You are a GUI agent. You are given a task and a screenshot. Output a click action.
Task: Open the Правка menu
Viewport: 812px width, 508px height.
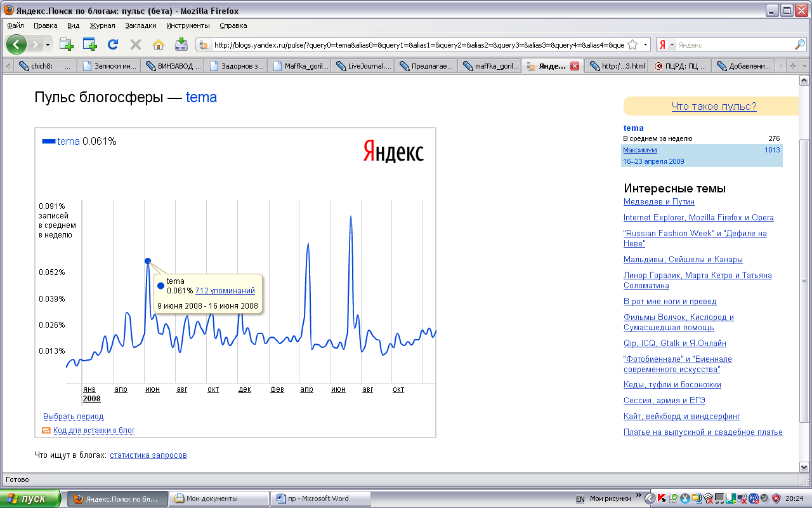[46, 25]
